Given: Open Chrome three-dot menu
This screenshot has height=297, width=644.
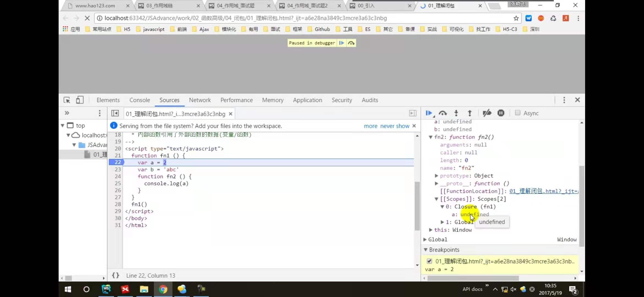Looking at the screenshot, I should 578,18.
